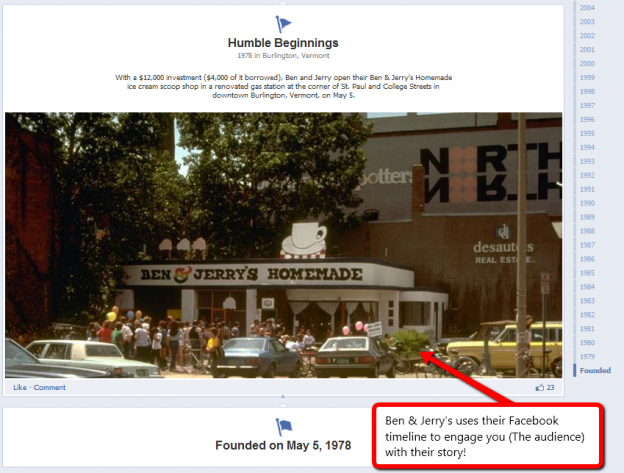Click the Founded on May 5, 1978 heading

[x=283, y=446]
